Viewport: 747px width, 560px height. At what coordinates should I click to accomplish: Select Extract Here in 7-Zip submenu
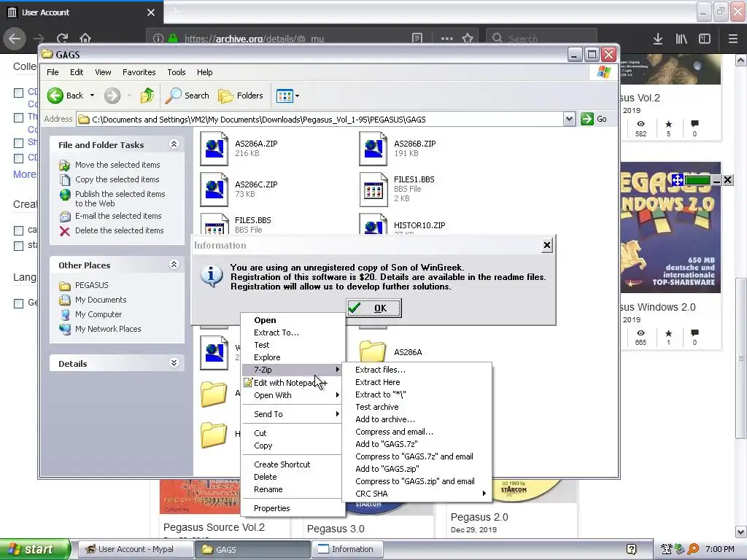point(417,382)
